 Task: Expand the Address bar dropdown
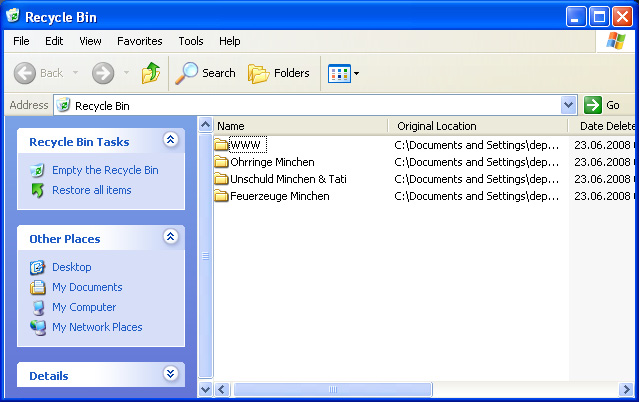click(568, 105)
